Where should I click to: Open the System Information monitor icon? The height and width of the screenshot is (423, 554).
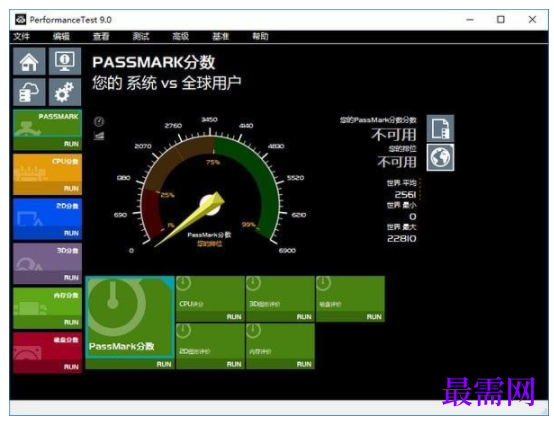click(65, 61)
